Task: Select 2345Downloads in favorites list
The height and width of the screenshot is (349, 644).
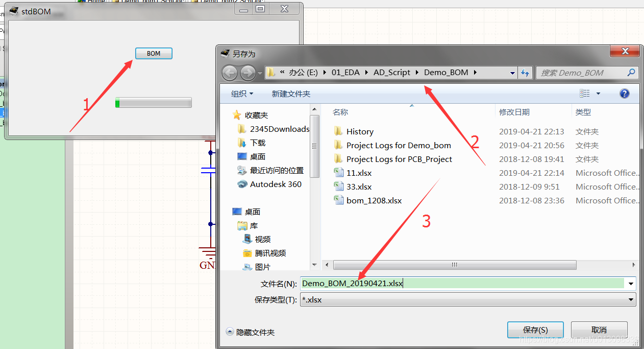Action: click(279, 129)
